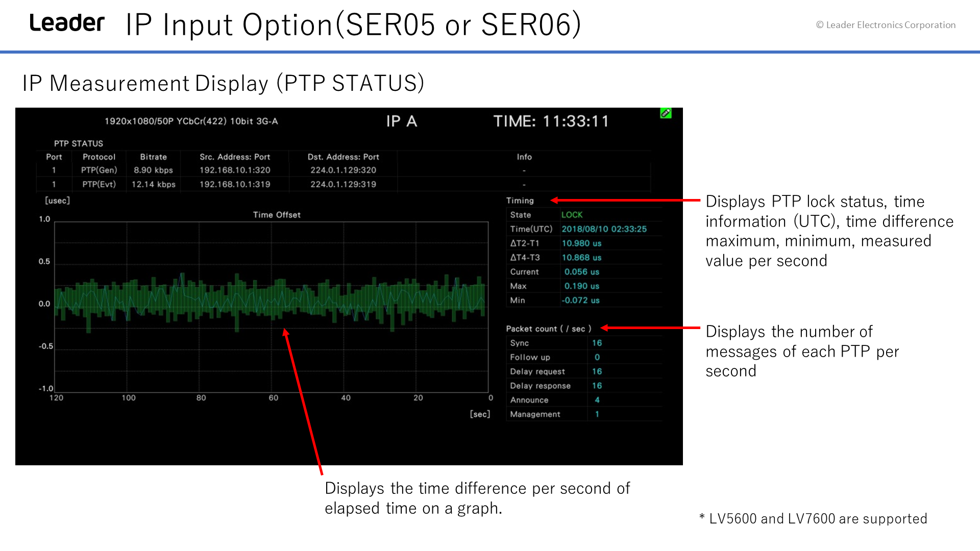Click the LOCK state value
This screenshot has width=980, height=551.
[572, 215]
